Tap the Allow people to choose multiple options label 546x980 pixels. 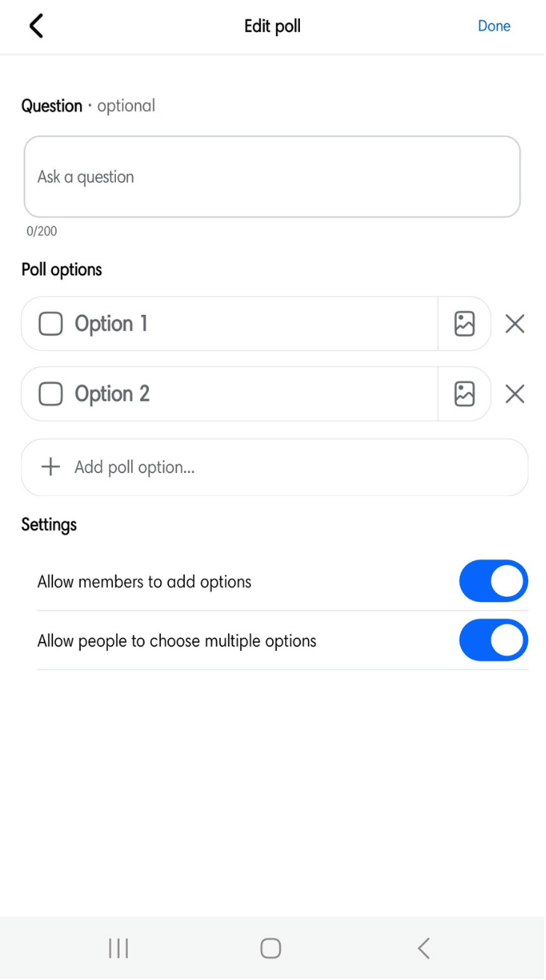pos(177,641)
